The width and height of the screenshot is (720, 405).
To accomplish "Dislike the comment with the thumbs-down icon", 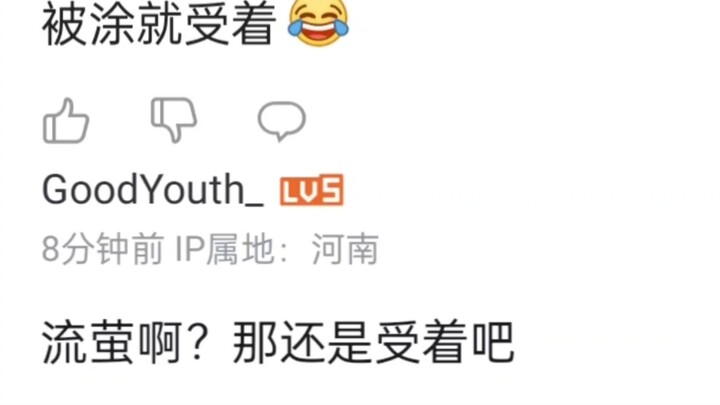I will point(174,120).
